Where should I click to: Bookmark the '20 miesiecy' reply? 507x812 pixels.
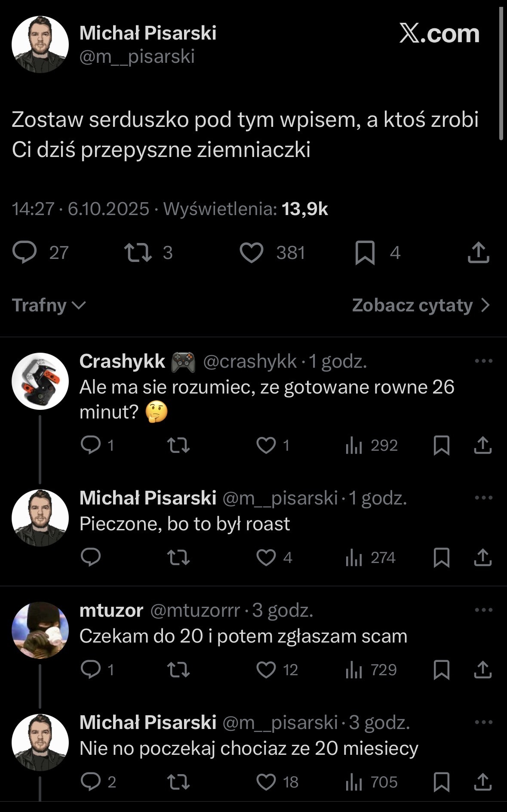coord(442,782)
